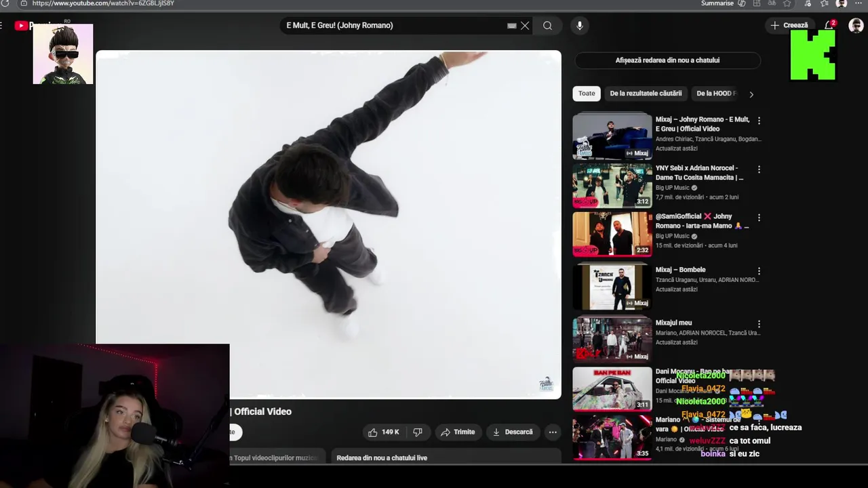Select De la rezultatele căutării chip
This screenshot has width=868, height=488.
point(646,94)
